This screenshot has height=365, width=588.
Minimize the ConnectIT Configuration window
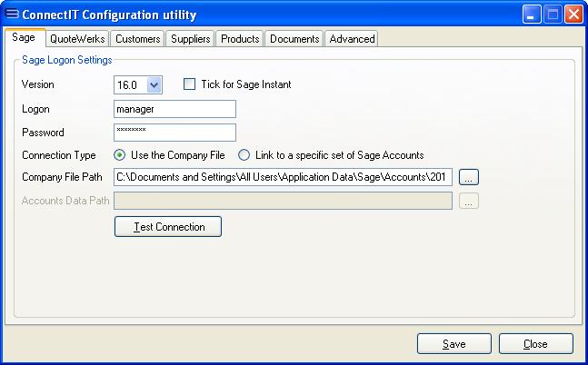[532, 15]
